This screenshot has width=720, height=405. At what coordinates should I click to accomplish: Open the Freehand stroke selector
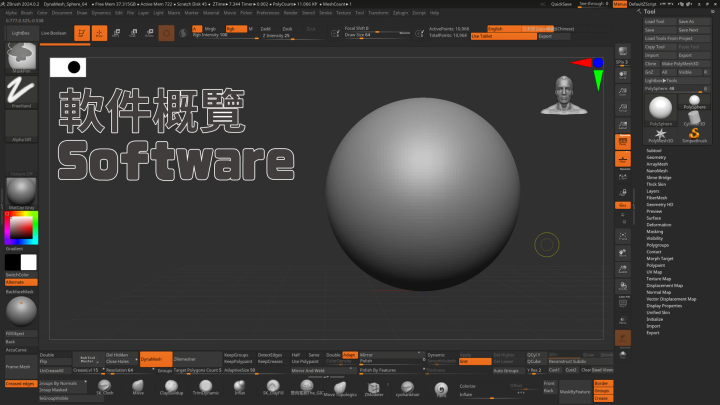pos(20,91)
